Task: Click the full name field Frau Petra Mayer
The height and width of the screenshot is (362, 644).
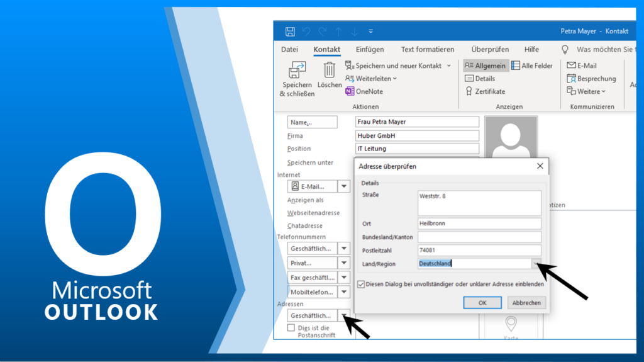Action: 417,122
